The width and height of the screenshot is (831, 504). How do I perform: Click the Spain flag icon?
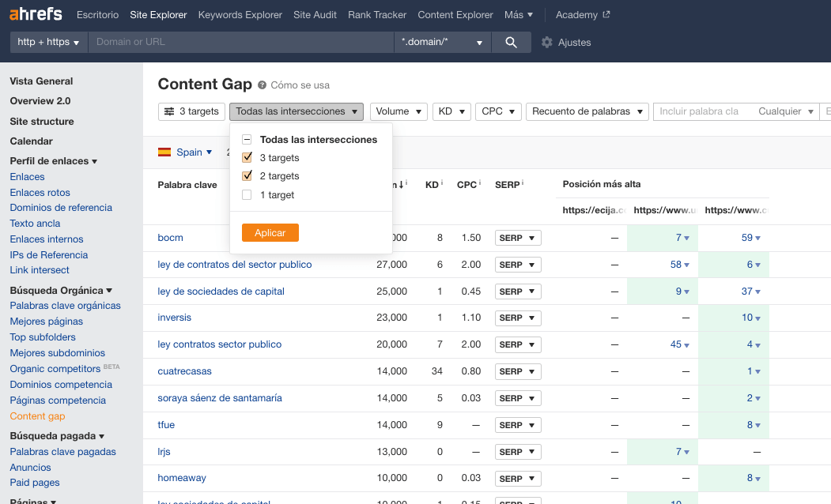[x=165, y=152]
